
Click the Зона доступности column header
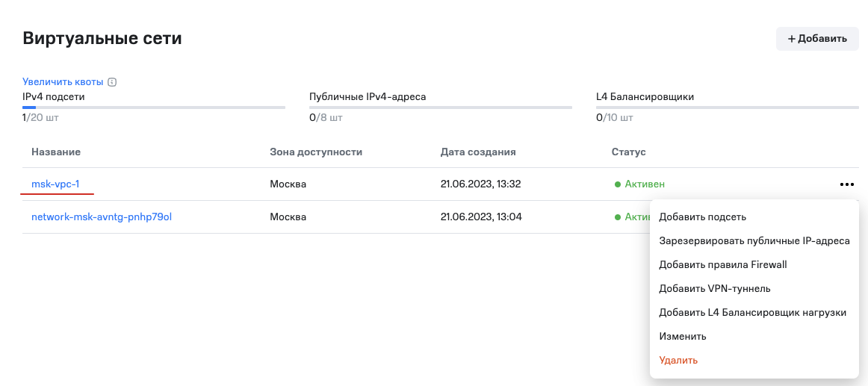tap(316, 152)
